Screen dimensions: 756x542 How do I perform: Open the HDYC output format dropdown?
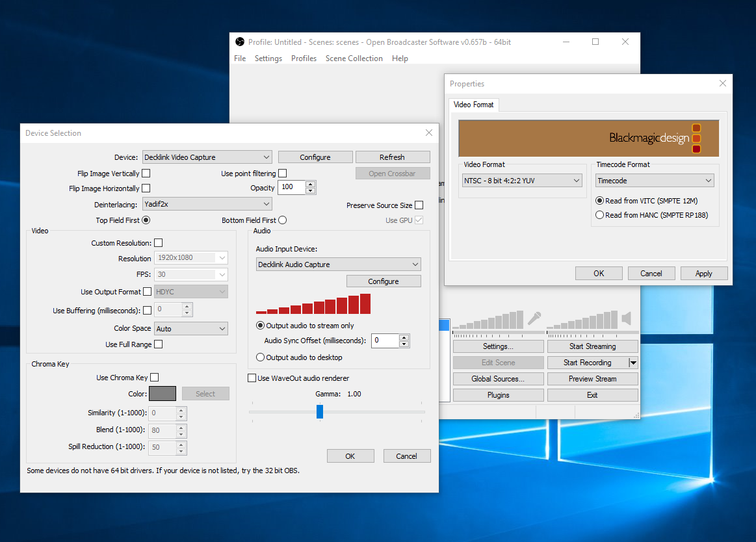click(x=191, y=291)
